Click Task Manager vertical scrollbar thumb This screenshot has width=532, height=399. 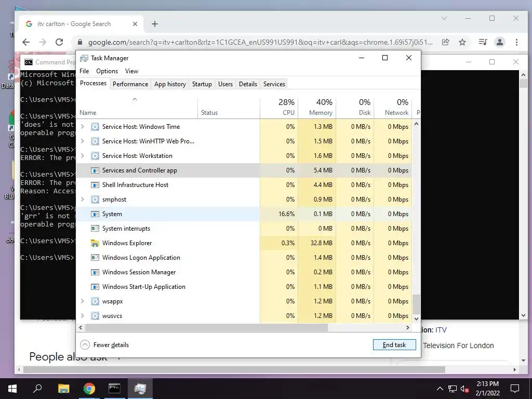(416, 304)
